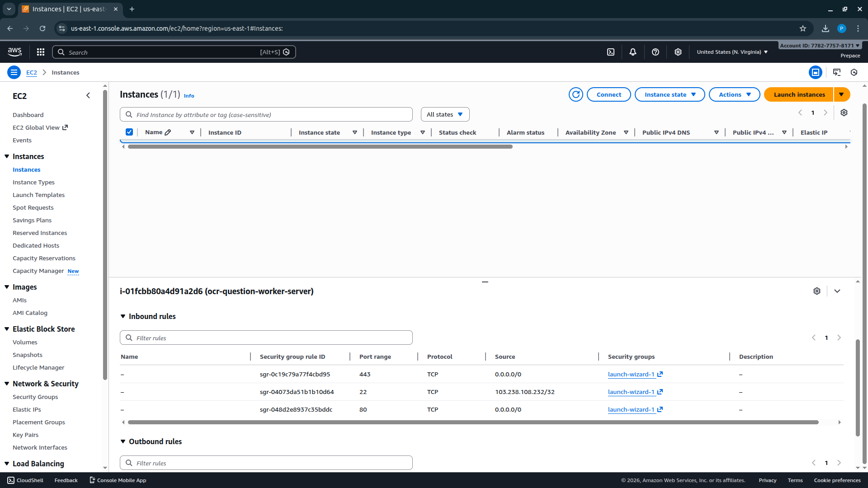Collapse the EC2 sidebar with arrow
The width and height of the screenshot is (868, 488).
[88, 95]
